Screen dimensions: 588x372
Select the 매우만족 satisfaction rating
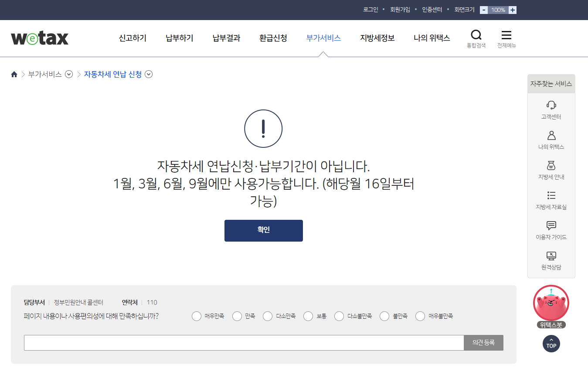(x=196, y=316)
